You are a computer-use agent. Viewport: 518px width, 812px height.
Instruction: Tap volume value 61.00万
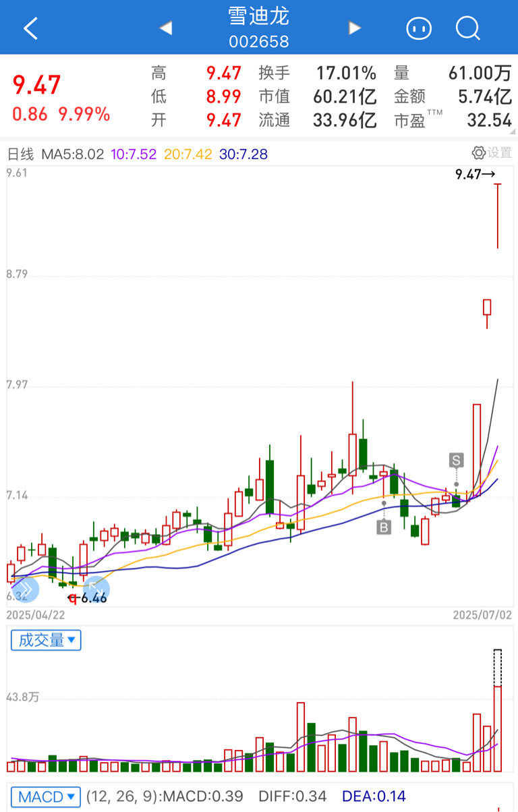pos(480,73)
